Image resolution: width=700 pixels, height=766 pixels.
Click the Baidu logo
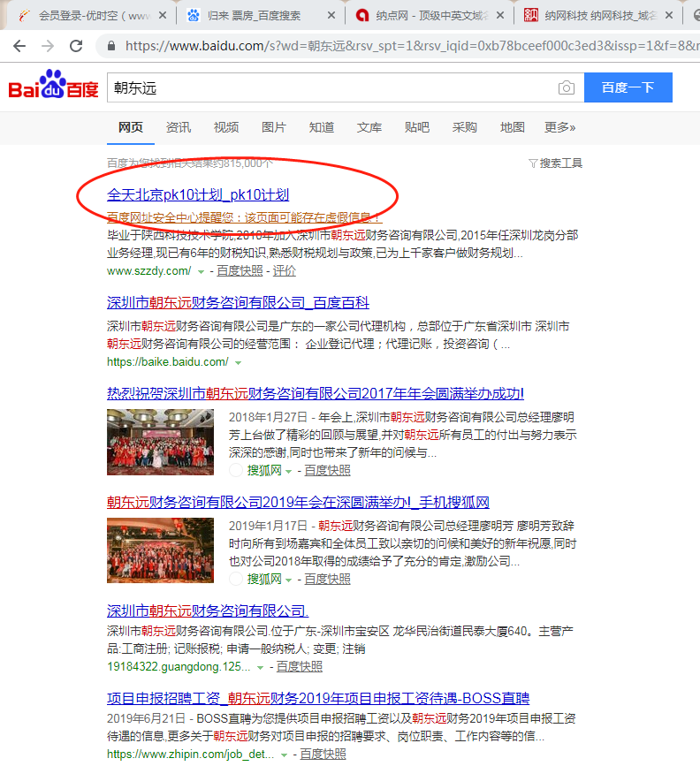pyautogui.click(x=53, y=87)
